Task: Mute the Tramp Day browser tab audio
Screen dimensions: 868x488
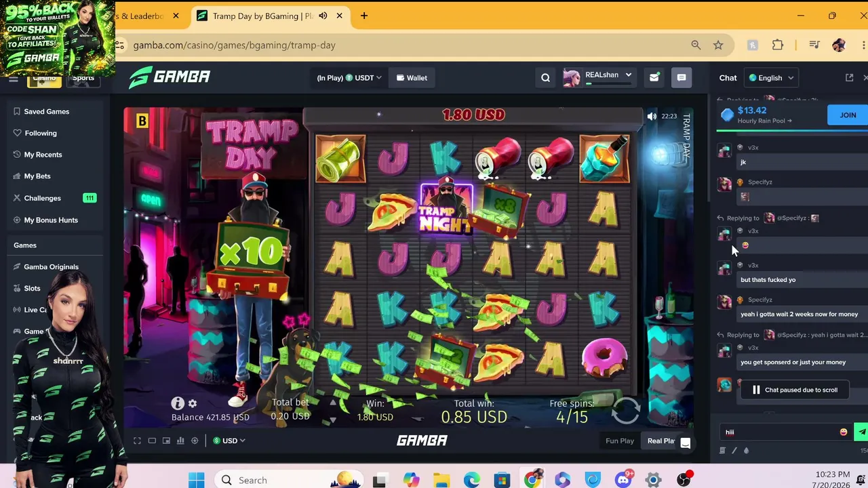Action: pos(323,16)
